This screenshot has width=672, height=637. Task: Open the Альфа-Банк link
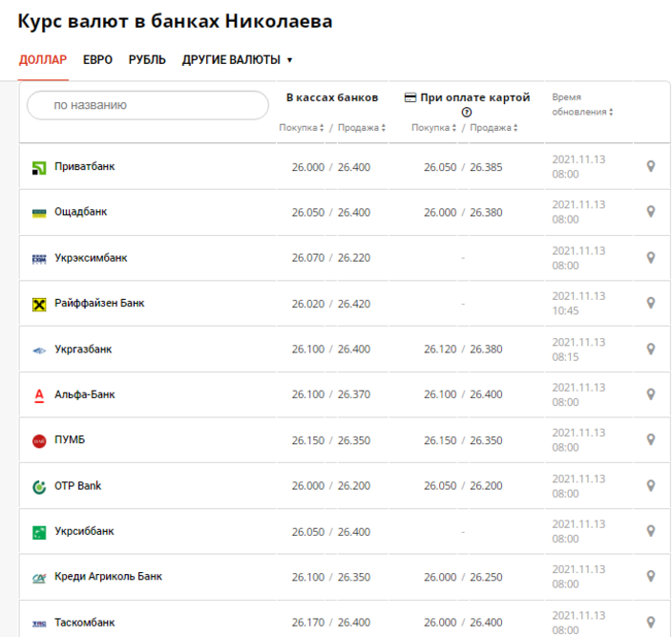pyautogui.click(x=84, y=394)
